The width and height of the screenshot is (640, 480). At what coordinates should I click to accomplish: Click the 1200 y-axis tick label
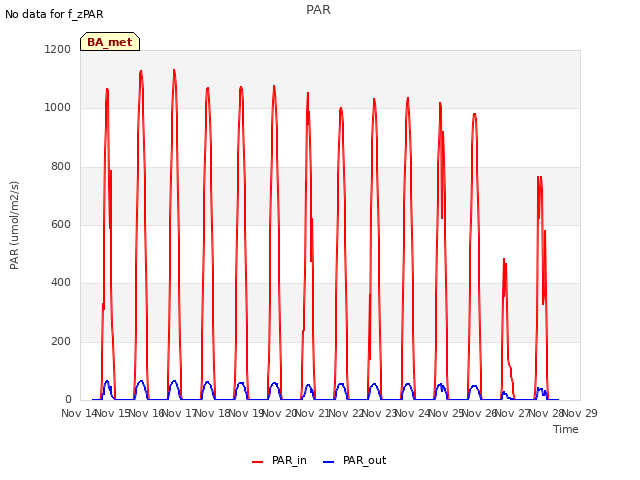pos(58,49)
